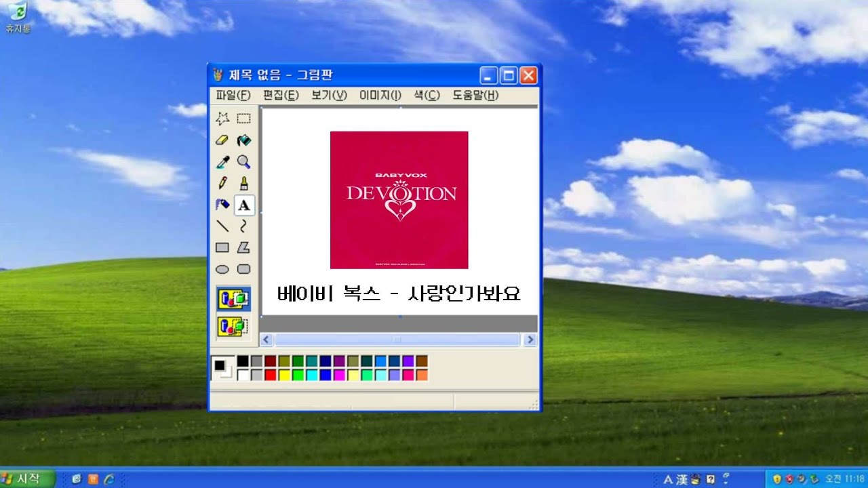The image size is (868, 488).
Task: Select the white palette swatch
Action: pyautogui.click(x=242, y=375)
